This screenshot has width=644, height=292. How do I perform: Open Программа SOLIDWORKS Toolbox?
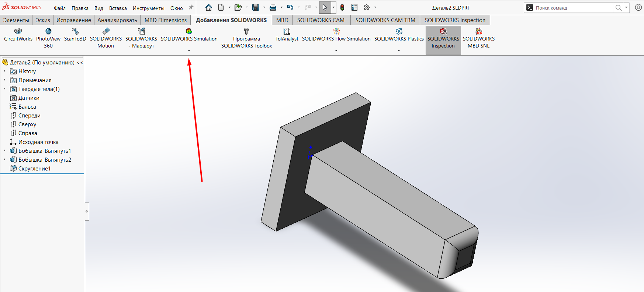246,38
